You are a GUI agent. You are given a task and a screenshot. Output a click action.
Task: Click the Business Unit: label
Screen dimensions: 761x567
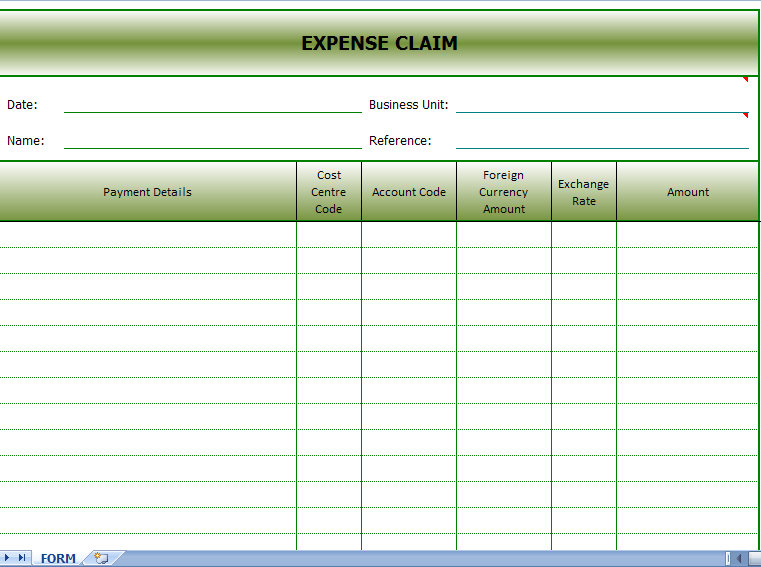point(408,104)
